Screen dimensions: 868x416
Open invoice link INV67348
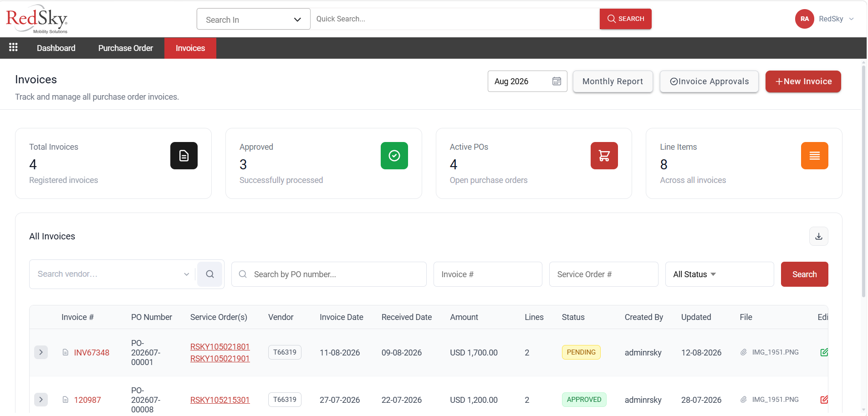pyautogui.click(x=92, y=353)
